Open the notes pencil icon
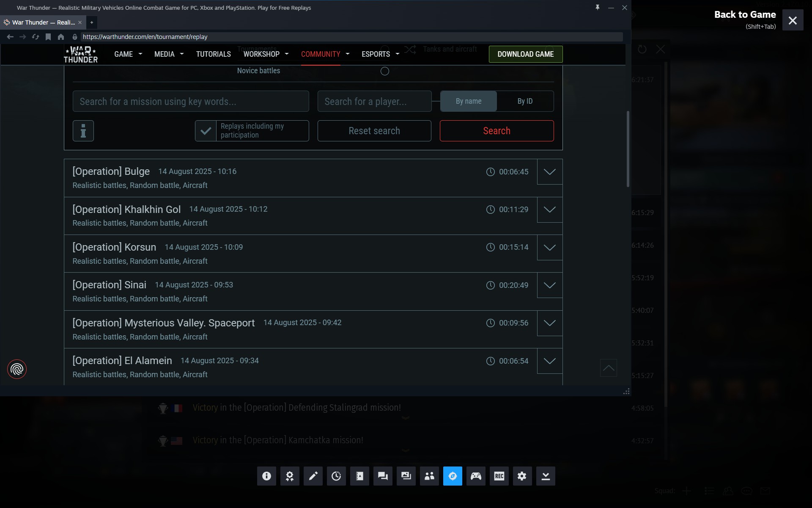This screenshot has width=812, height=508. 313,476
